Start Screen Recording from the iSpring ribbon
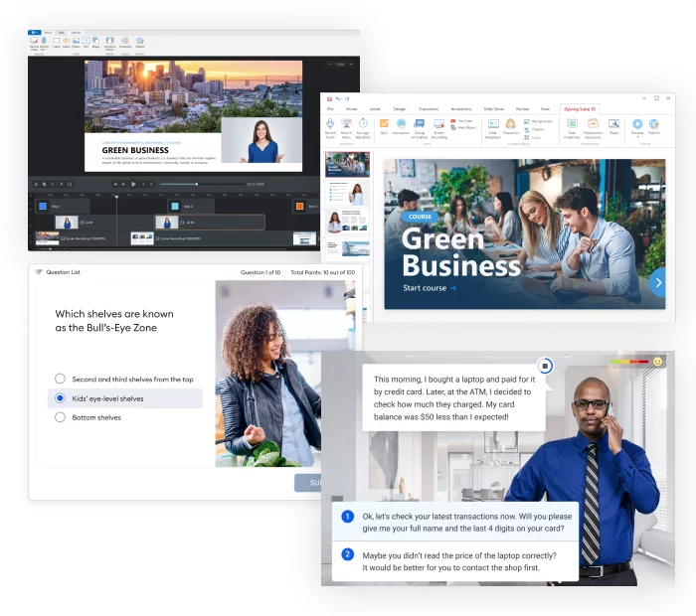This screenshot has width=696, height=616. pos(439,128)
